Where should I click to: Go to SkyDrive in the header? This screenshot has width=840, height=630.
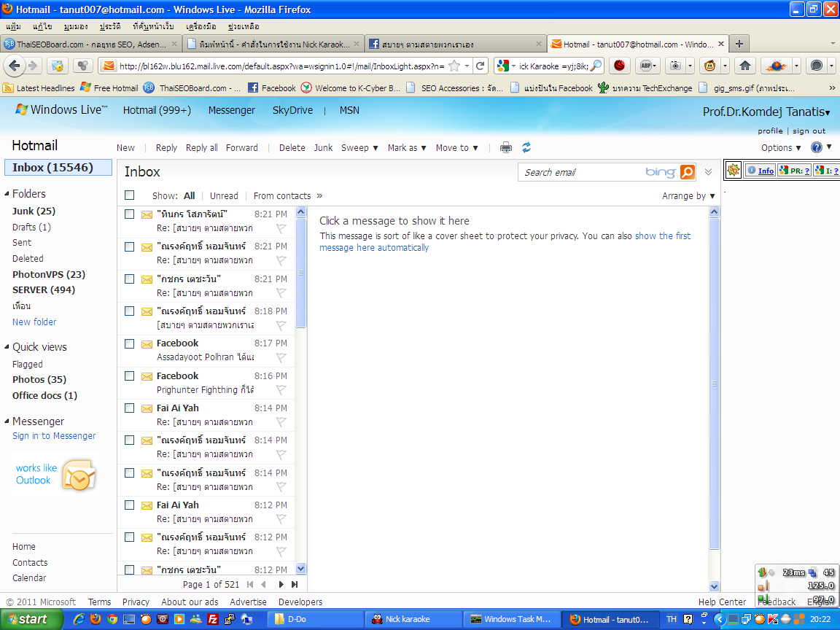(292, 110)
